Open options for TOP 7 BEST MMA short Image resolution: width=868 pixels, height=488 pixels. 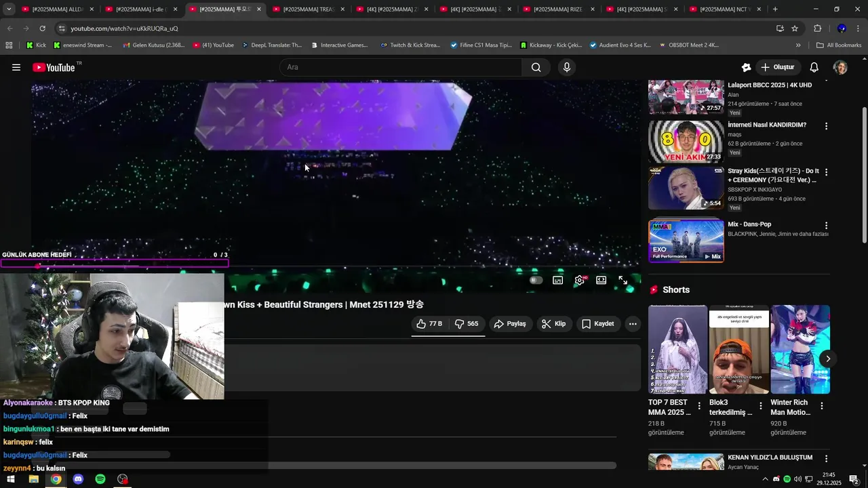(699, 406)
